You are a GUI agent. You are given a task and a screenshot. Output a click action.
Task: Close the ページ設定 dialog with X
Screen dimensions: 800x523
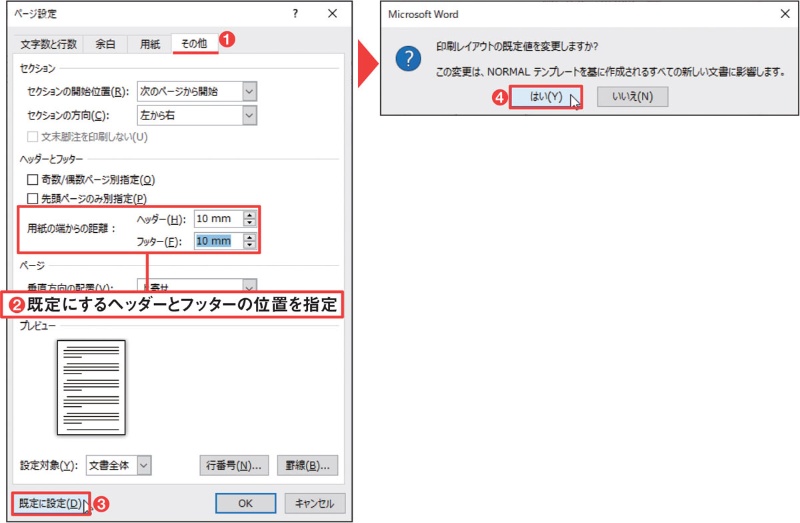click(x=333, y=15)
